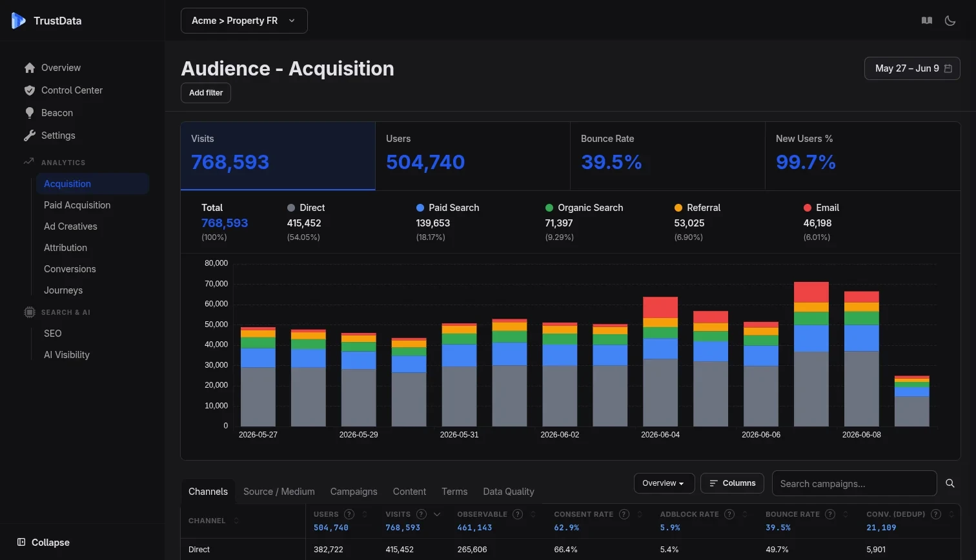Click the Bounce Rate total 39.5% in header
Screen dimensions: 976x560
(778, 528)
